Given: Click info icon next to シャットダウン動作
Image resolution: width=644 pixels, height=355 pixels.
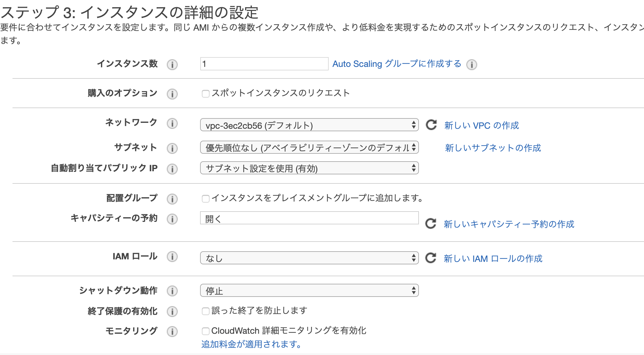Looking at the screenshot, I should pos(172,291).
